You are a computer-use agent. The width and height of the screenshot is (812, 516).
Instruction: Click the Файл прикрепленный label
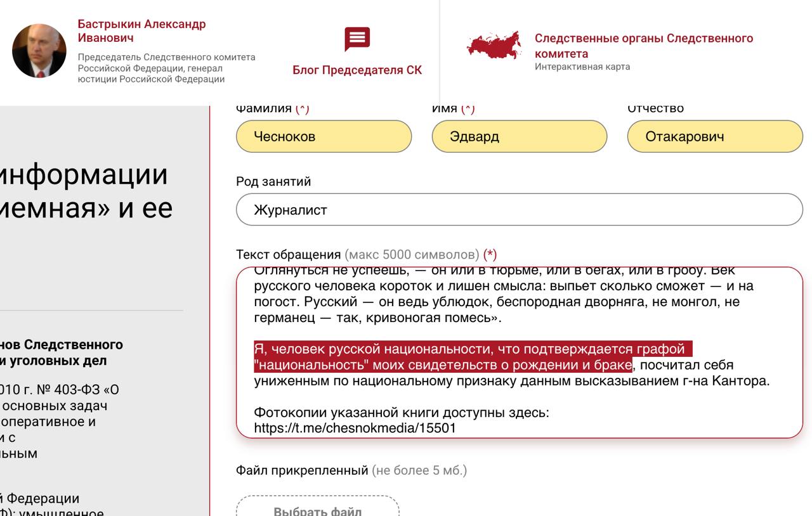pyautogui.click(x=301, y=470)
